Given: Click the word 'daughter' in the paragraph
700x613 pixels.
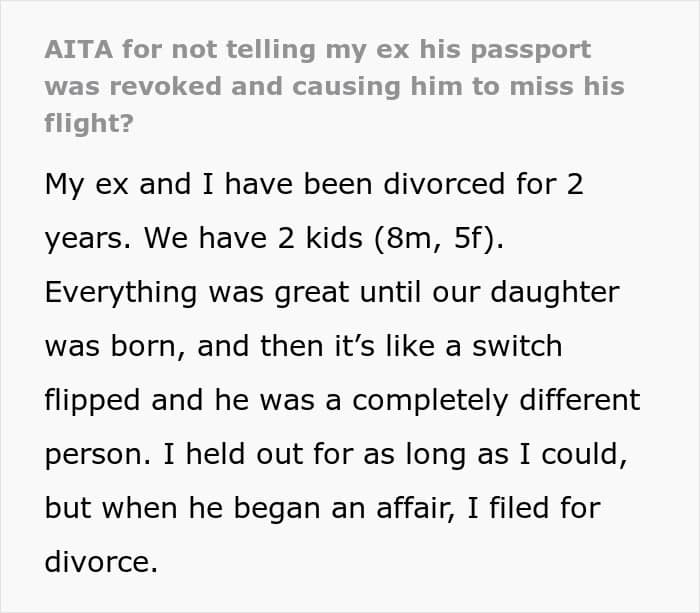Looking at the screenshot, I should pyautogui.click(x=554, y=293).
